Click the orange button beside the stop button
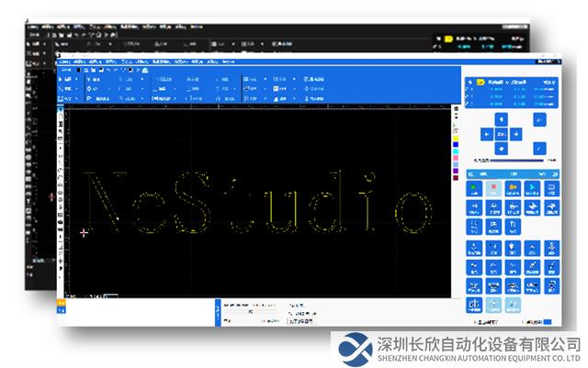Screen dimensions: 588x368 pos(513,188)
